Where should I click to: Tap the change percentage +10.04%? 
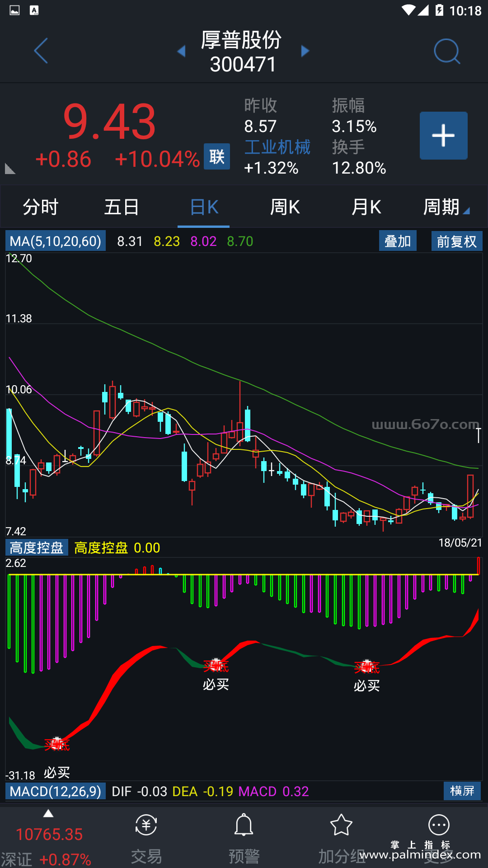pyautogui.click(x=157, y=159)
